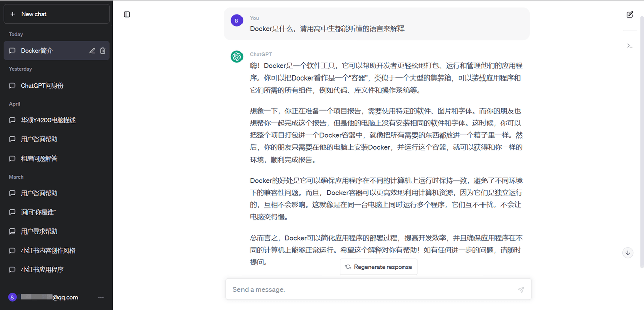
Task: Open 租房问题解答 conversation
Action: tap(56, 159)
